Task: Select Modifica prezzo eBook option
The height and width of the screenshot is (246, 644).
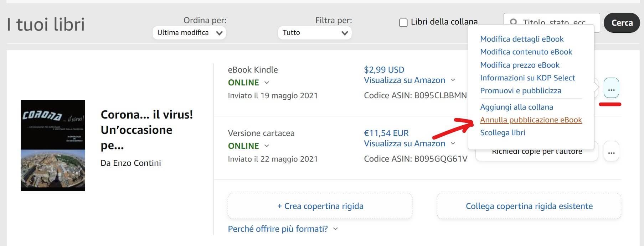Action: point(520,65)
